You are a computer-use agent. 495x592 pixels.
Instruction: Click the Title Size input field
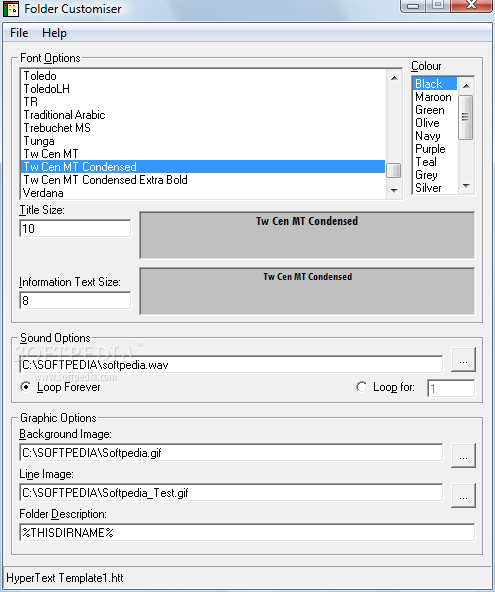(x=75, y=228)
